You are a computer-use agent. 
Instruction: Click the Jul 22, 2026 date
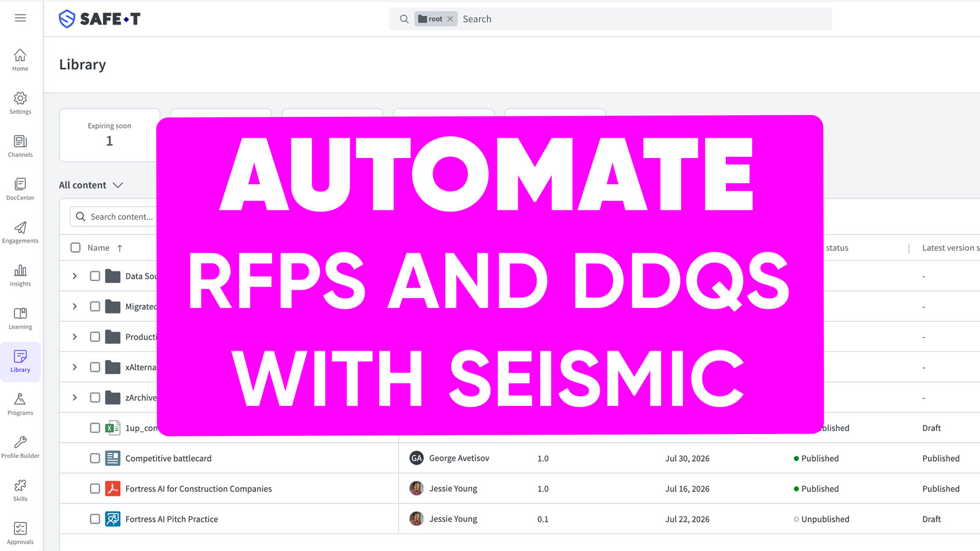tap(687, 519)
